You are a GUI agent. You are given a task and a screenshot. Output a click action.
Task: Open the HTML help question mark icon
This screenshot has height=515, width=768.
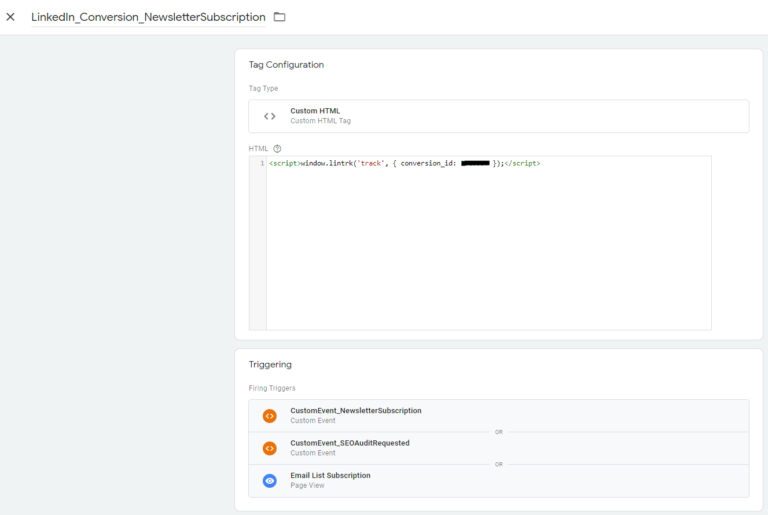tap(277, 148)
